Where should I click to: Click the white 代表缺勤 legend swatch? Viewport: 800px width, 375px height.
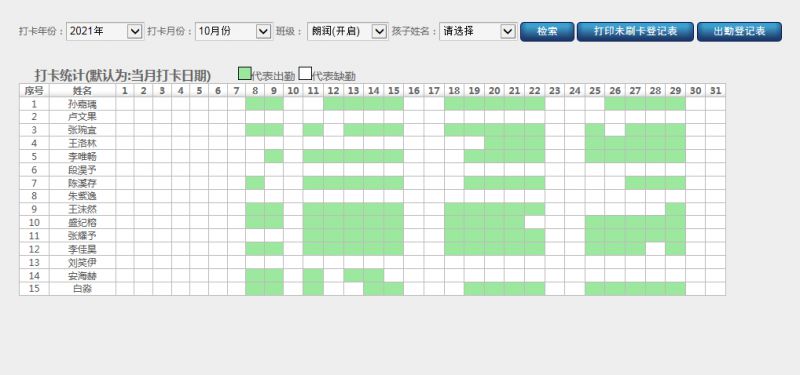(305, 73)
